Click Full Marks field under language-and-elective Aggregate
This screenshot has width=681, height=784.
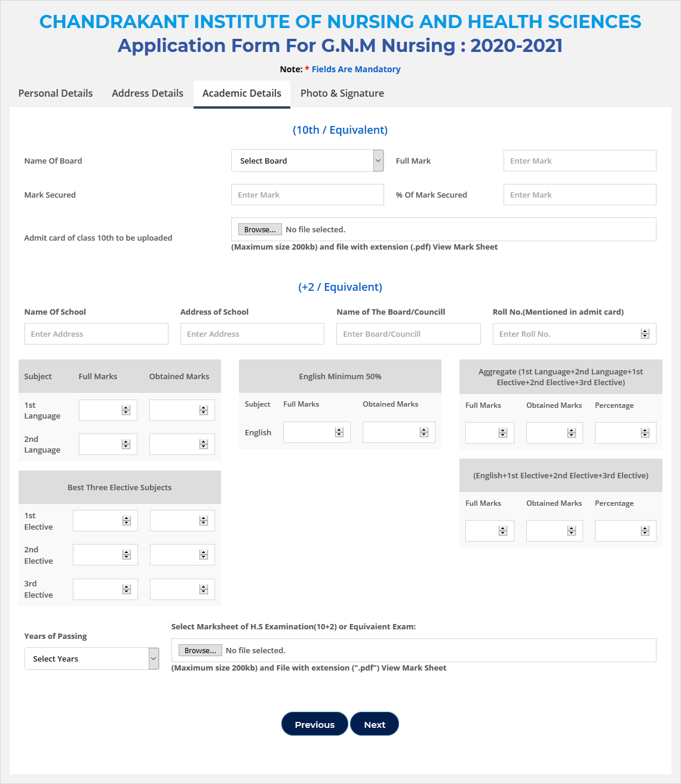tap(490, 433)
